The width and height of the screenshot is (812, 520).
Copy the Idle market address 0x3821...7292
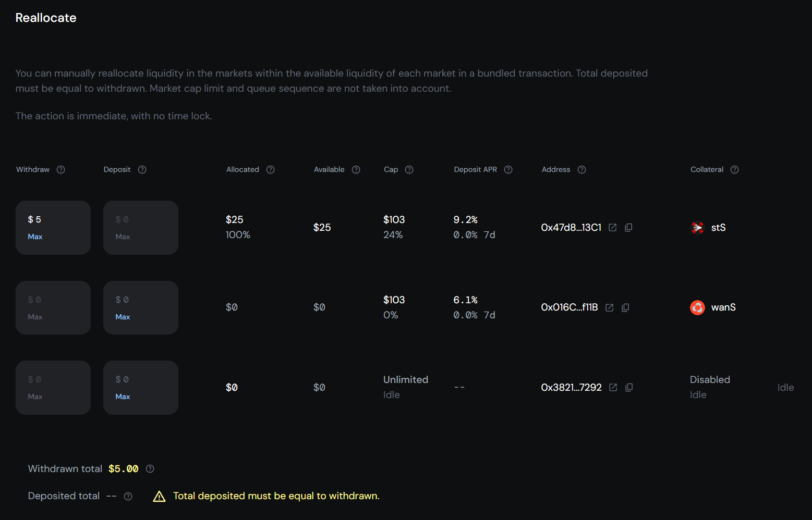(629, 387)
